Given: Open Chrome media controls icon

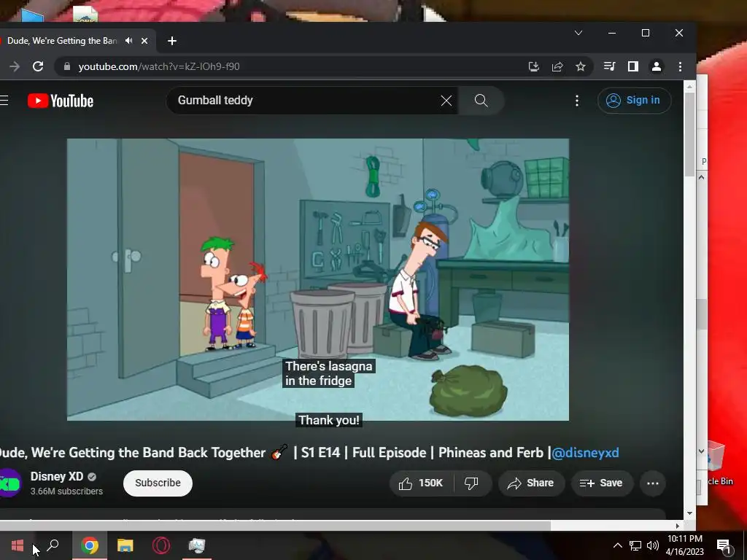Looking at the screenshot, I should (x=609, y=66).
